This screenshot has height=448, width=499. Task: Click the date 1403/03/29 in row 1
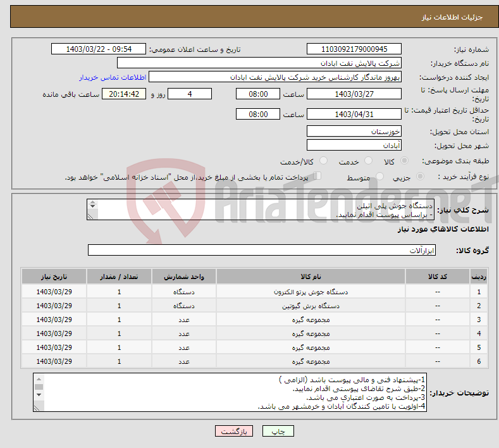point(54,292)
